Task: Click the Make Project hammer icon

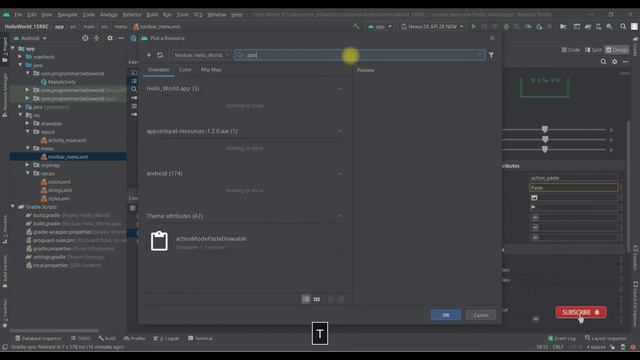Action: point(356,27)
